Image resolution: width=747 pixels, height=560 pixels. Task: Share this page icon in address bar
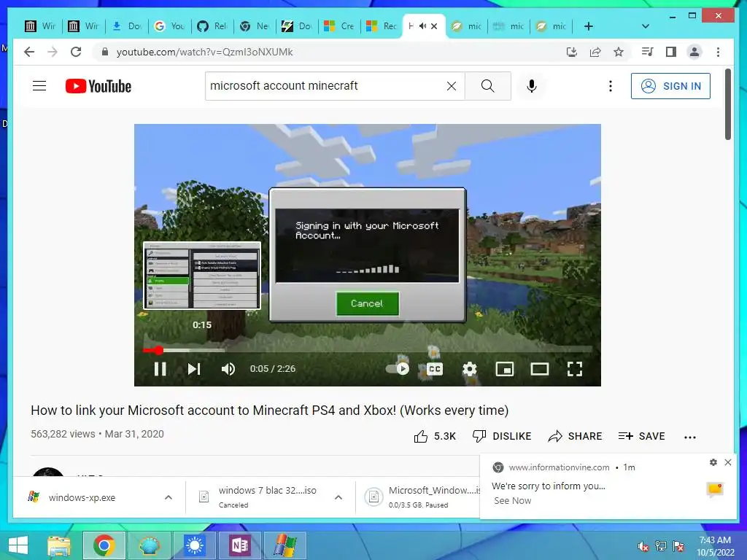[x=595, y=52]
